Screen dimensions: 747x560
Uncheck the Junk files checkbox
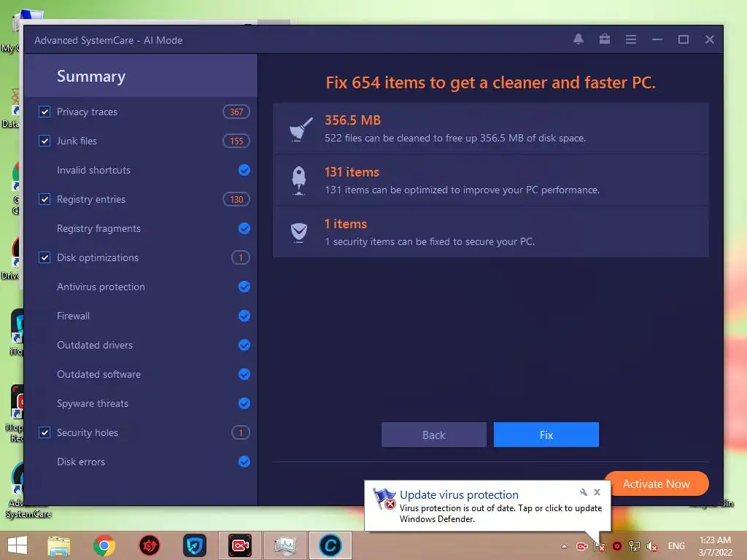(44, 141)
